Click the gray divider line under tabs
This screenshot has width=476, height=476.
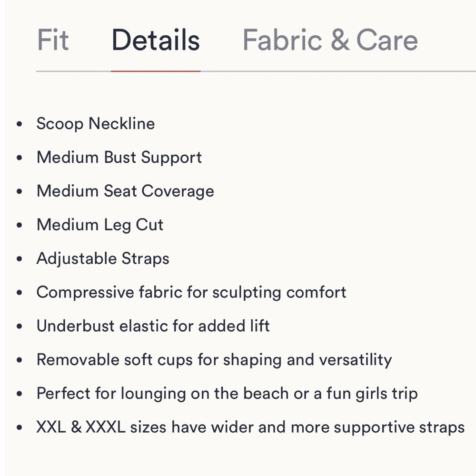338,71
